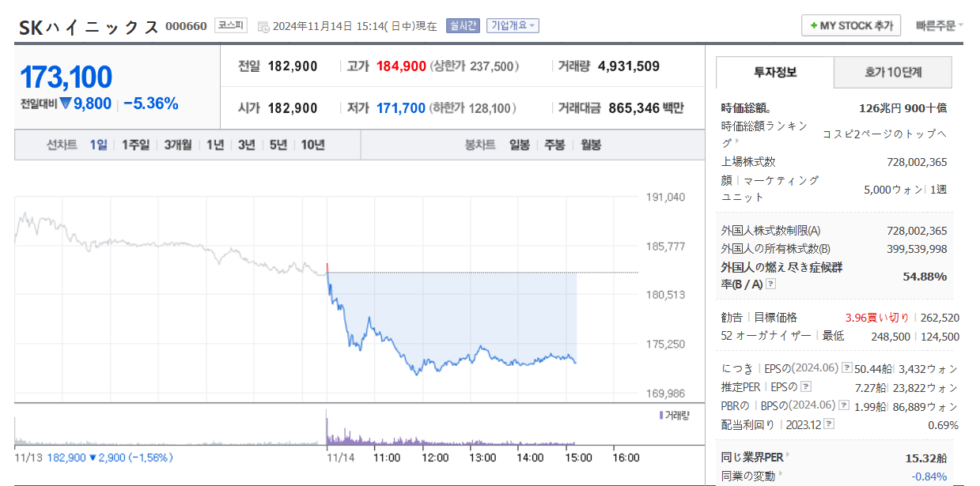Expand the 기업개요 dropdown
Image resolution: width=980 pixels, height=486 pixels.
coord(513,26)
